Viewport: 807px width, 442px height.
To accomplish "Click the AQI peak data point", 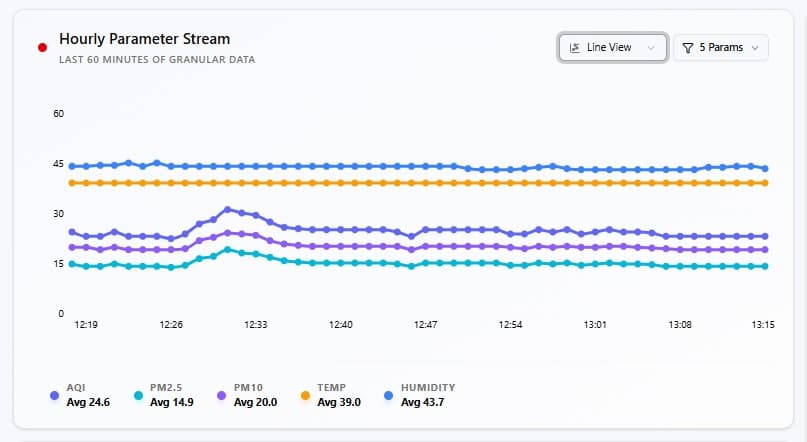I will tap(227, 209).
